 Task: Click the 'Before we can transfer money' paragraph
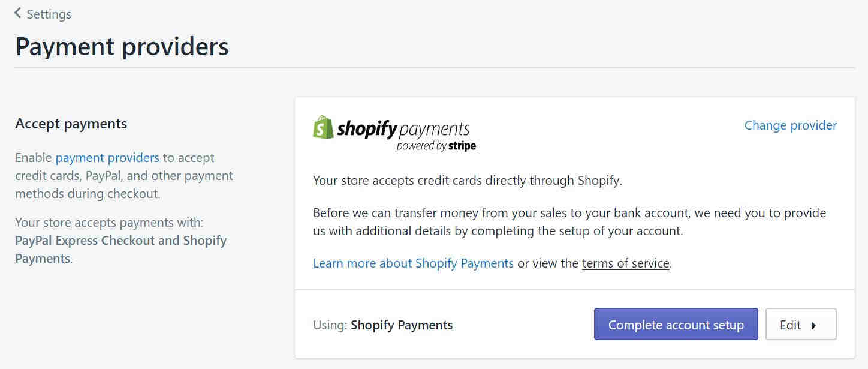569,221
